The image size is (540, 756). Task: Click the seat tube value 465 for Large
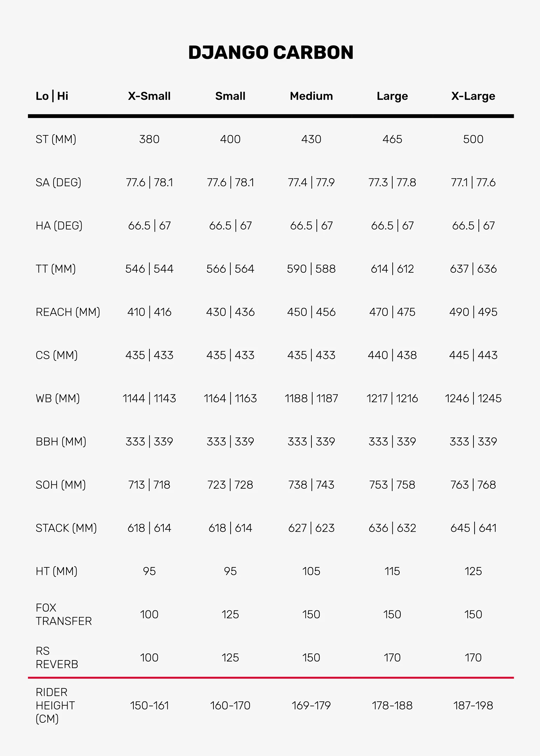point(392,139)
